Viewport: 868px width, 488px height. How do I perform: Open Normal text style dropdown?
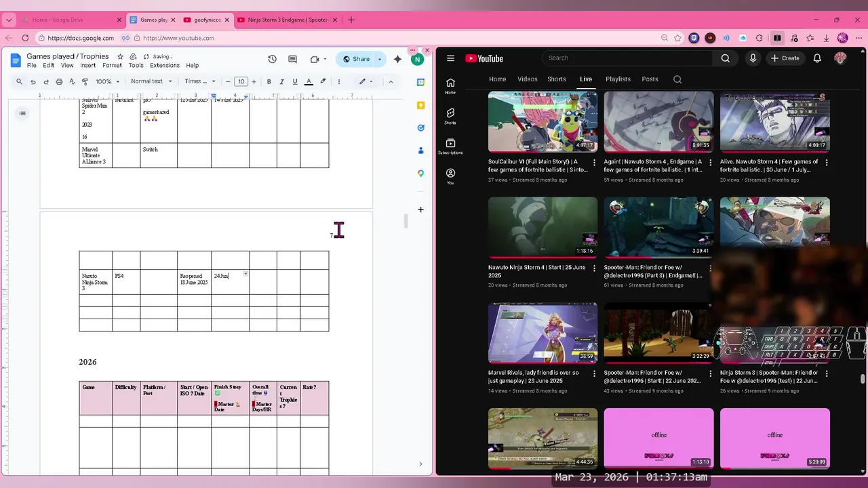click(x=151, y=81)
